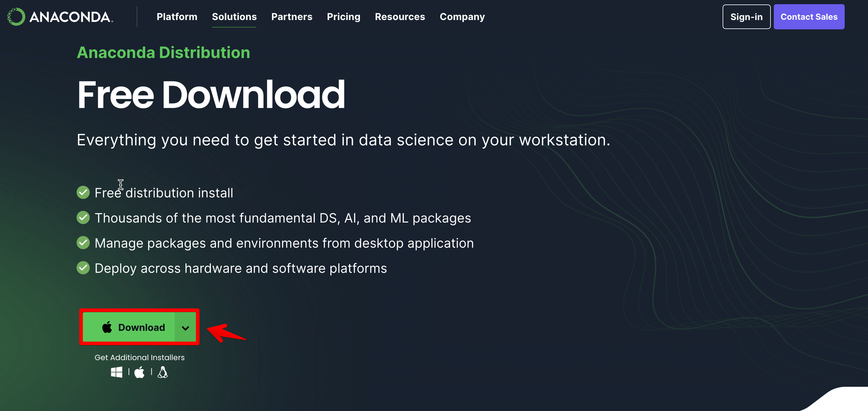The height and width of the screenshot is (411, 868).
Task: Open the Company navigation menu
Action: point(462,17)
